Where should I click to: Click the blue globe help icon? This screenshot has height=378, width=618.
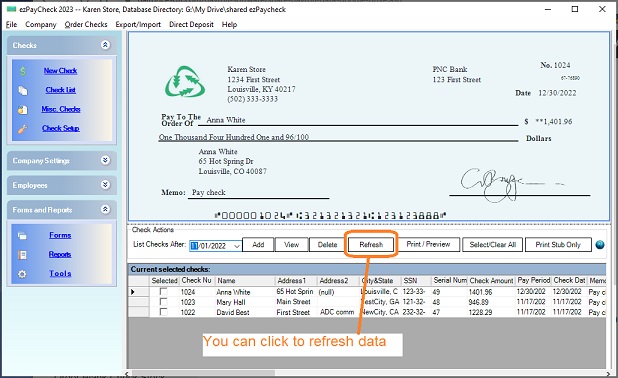(600, 245)
